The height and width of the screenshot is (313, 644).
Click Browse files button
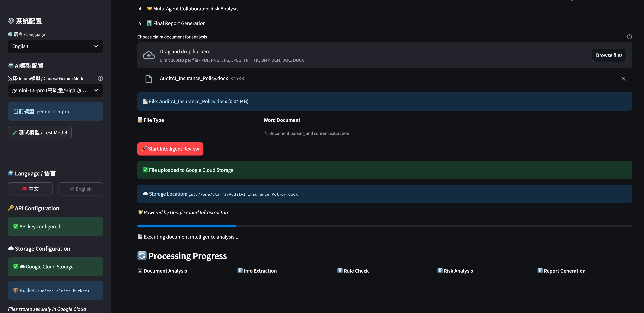coord(609,55)
